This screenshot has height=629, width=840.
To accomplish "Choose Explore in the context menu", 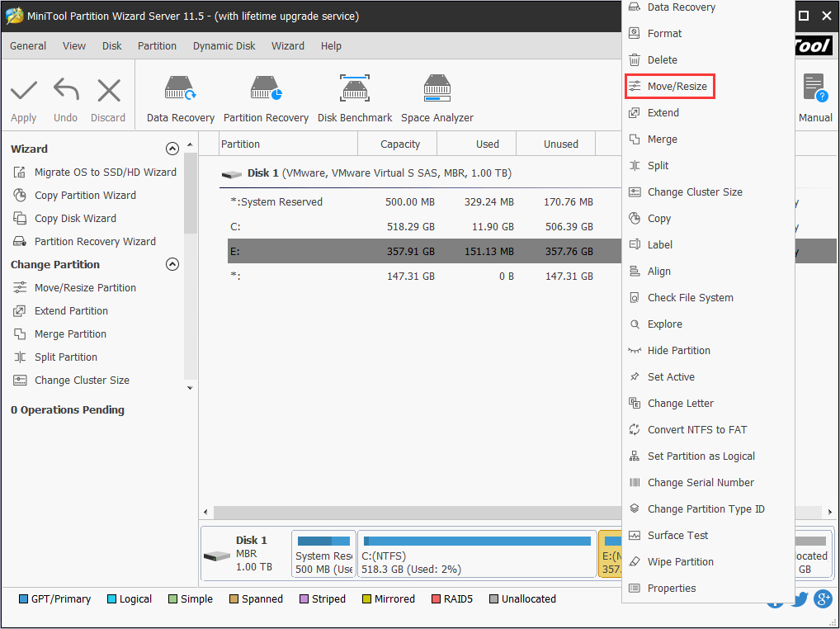I will click(x=708, y=324).
